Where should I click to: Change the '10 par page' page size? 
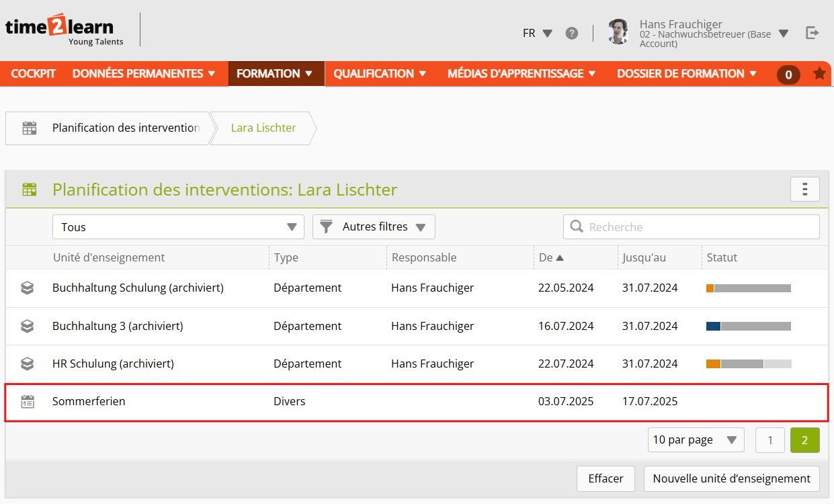click(x=696, y=440)
